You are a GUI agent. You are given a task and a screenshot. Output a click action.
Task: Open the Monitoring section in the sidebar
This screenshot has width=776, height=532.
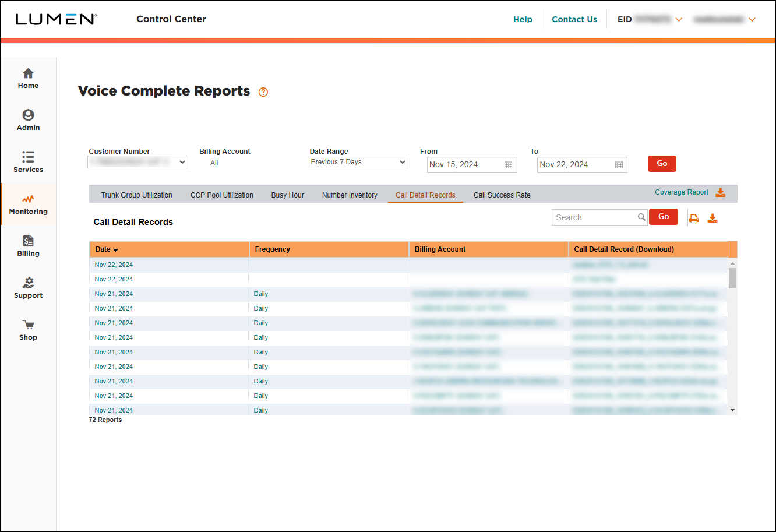[x=28, y=205]
